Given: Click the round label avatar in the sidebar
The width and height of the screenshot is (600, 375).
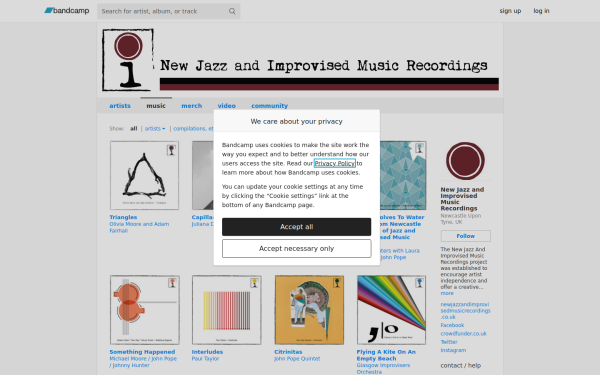Looking at the screenshot, I should pos(465,161).
